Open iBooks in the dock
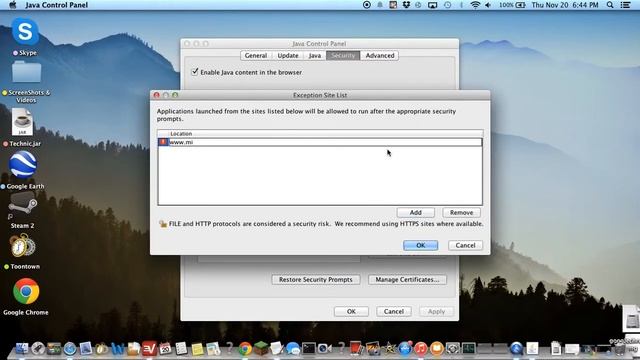Image resolution: width=640 pixels, height=360 pixels. coord(437,349)
